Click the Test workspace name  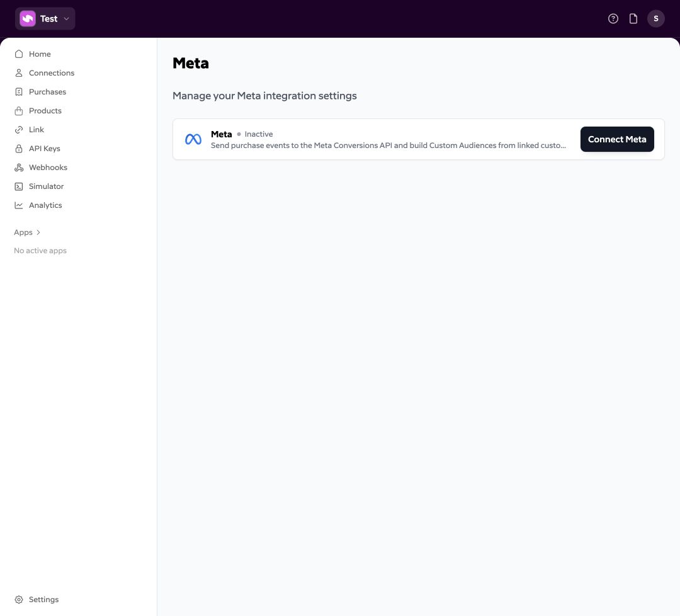coord(48,19)
